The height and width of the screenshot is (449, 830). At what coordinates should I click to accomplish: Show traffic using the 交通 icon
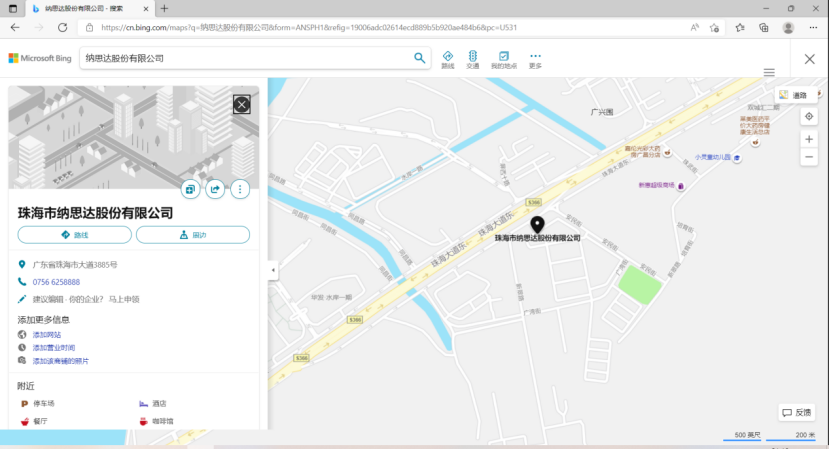point(473,59)
